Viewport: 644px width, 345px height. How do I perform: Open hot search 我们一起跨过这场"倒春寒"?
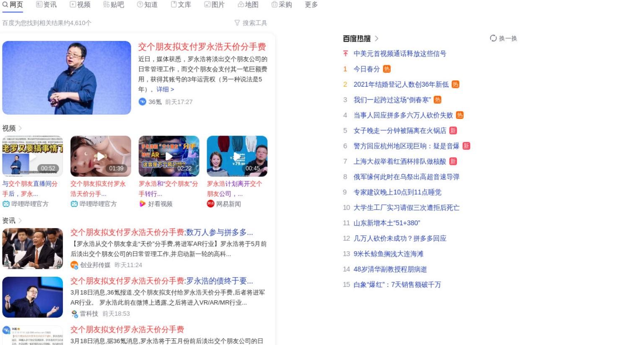point(392,100)
